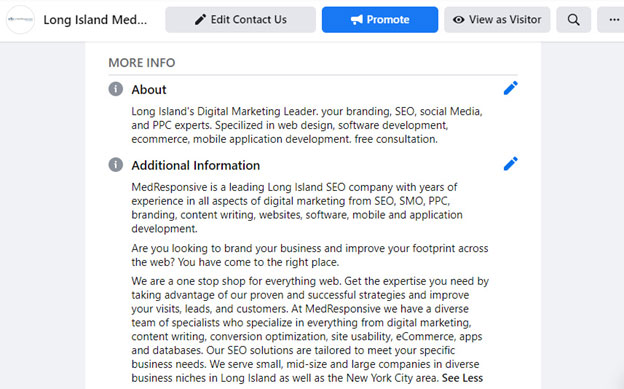This screenshot has width=624, height=389.
Task: Click the info icon beside Additional Information
Action: point(116,164)
